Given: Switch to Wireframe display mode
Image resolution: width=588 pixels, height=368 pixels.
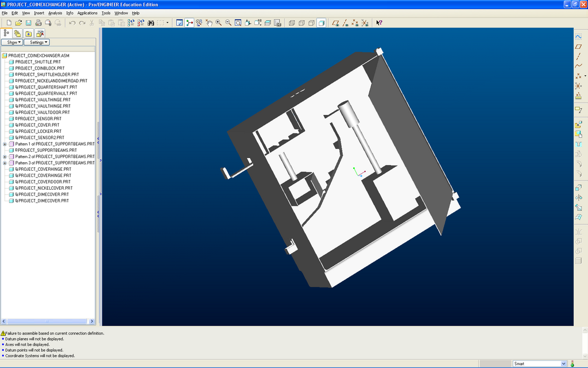Looking at the screenshot, I should click(292, 23).
